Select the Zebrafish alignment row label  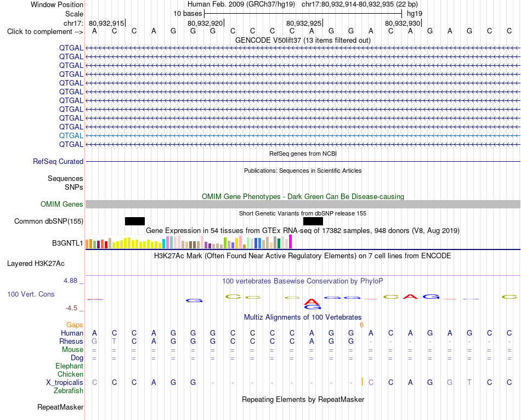click(69, 391)
